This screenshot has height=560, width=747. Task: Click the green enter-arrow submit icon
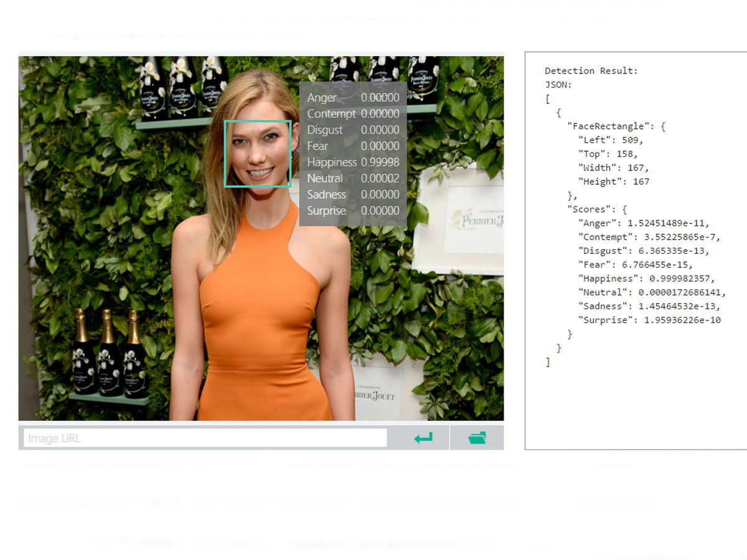click(x=423, y=438)
